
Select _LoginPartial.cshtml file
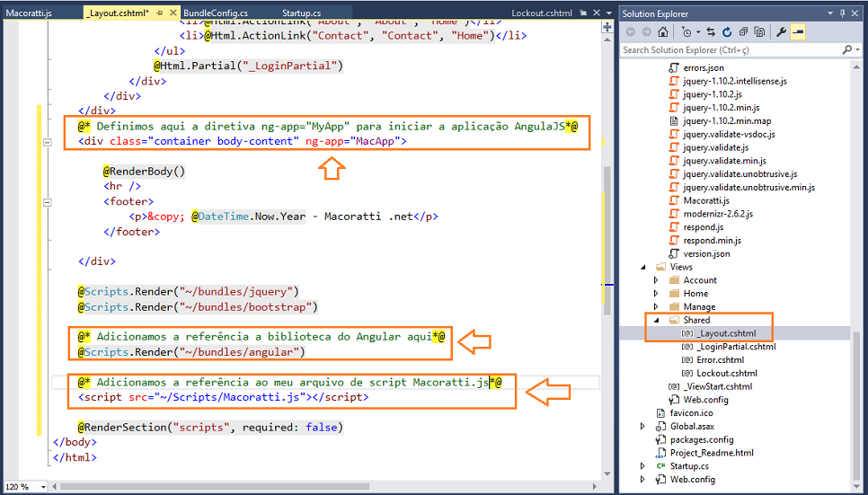736,347
